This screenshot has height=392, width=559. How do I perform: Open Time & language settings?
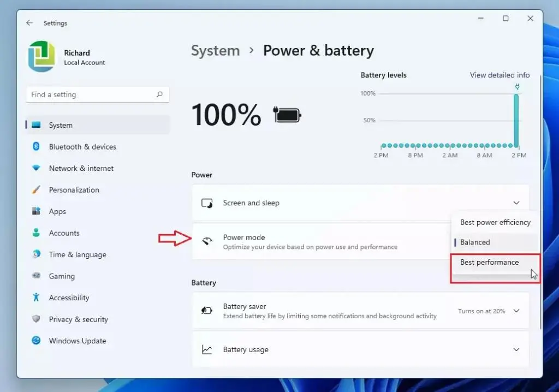click(x=98, y=254)
